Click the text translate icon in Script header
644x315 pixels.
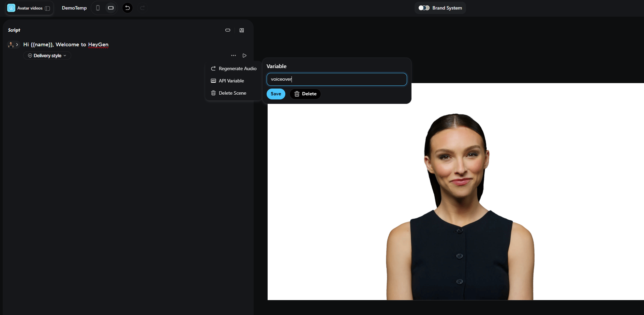[x=242, y=30]
